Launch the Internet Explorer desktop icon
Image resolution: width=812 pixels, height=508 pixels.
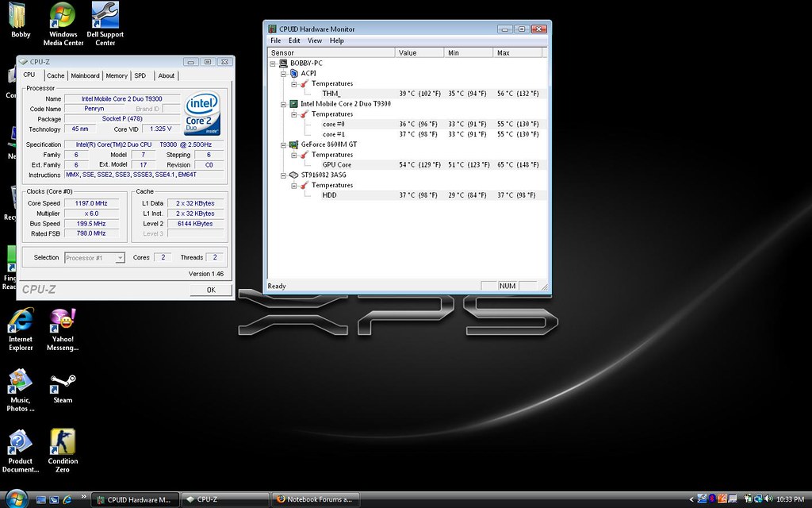click(20, 329)
